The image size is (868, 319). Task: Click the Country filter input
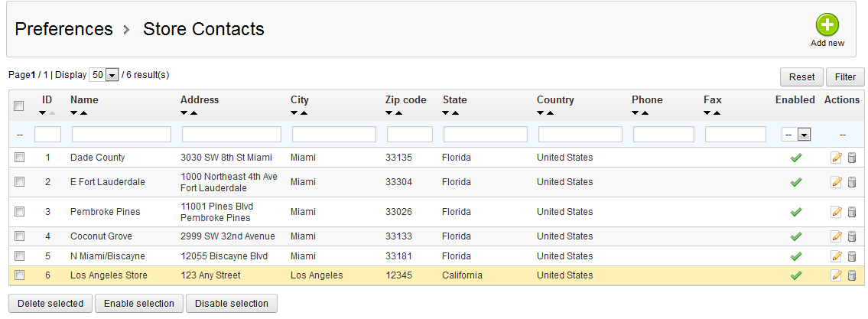[x=580, y=135]
